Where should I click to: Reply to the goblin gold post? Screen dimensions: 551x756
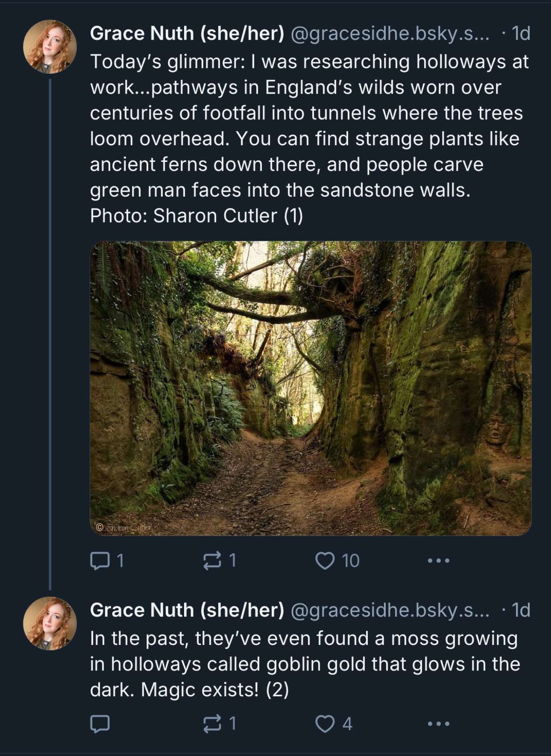(100, 723)
